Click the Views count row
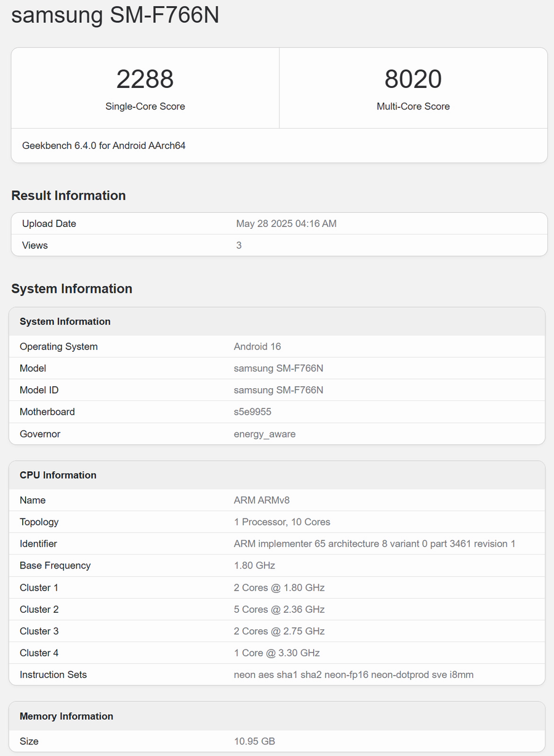This screenshot has width=554, height=756. tap(279, 245)
